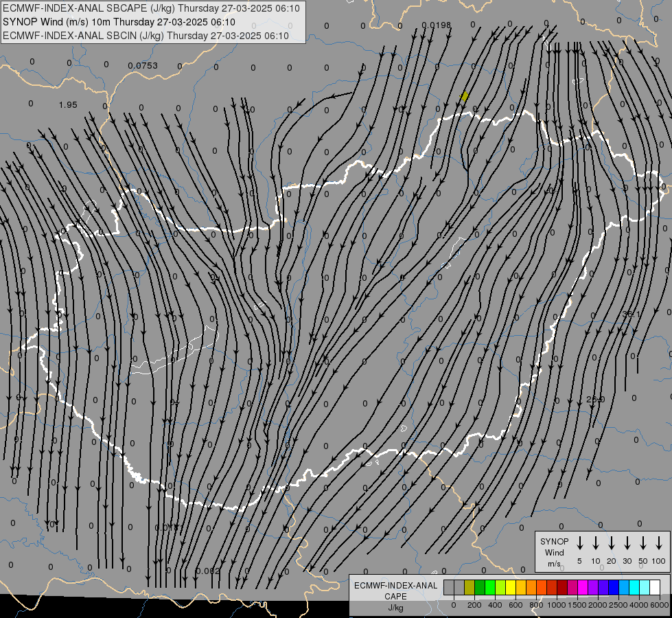The width and height of the screenshot is (672, 618).
Task: Click the 0.002 value on the map
Action: [208, 571]
